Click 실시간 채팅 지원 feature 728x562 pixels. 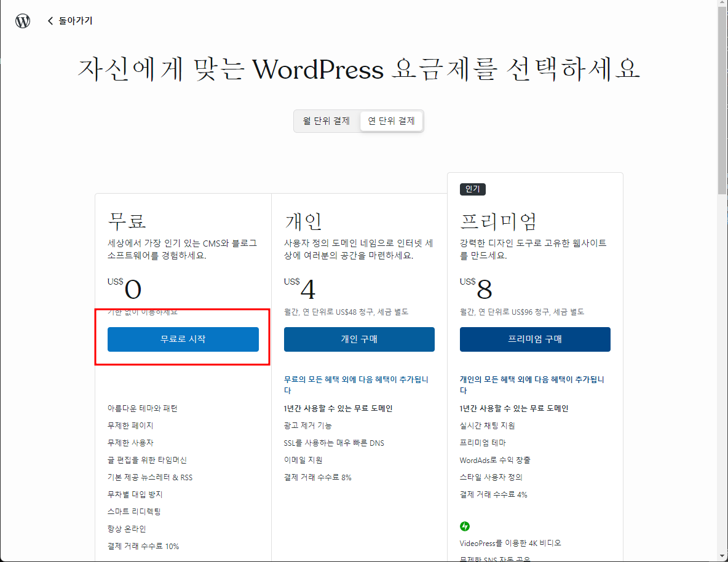pos(487,425)
